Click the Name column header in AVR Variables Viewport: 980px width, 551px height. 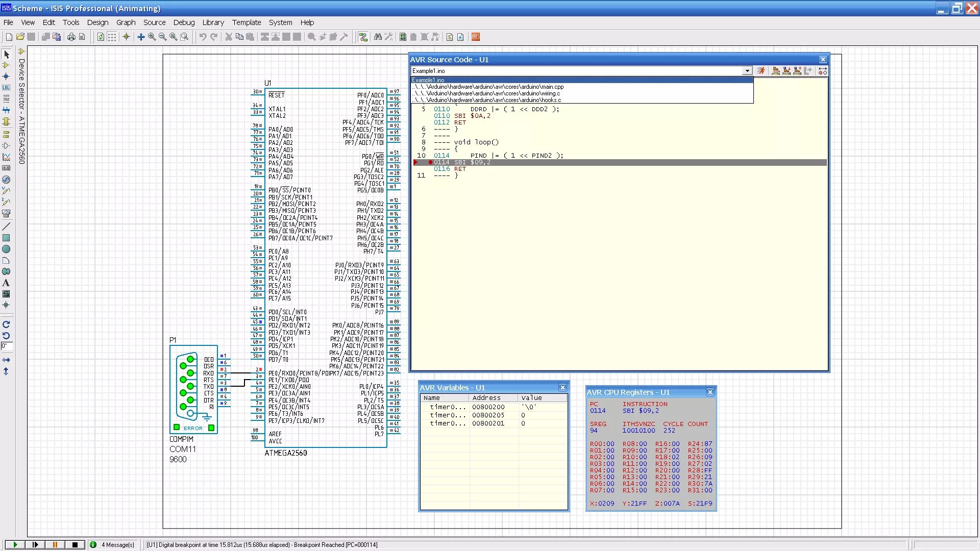[x=445, y=398]
